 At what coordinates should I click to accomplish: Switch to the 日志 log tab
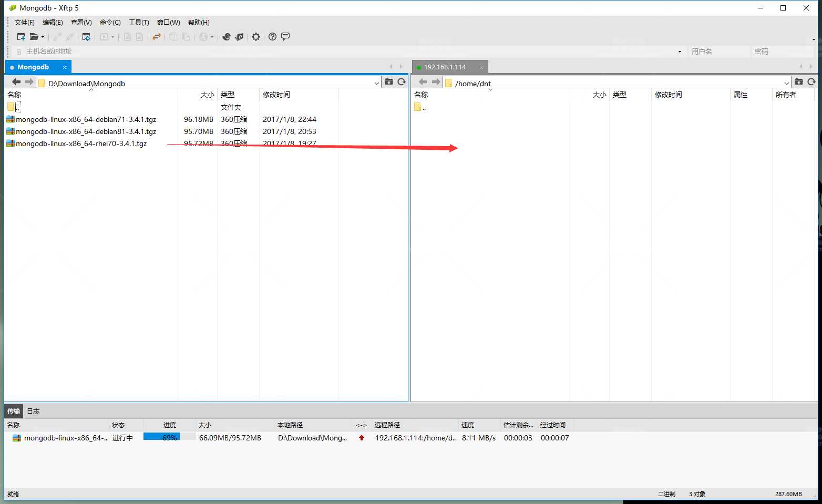33,411
